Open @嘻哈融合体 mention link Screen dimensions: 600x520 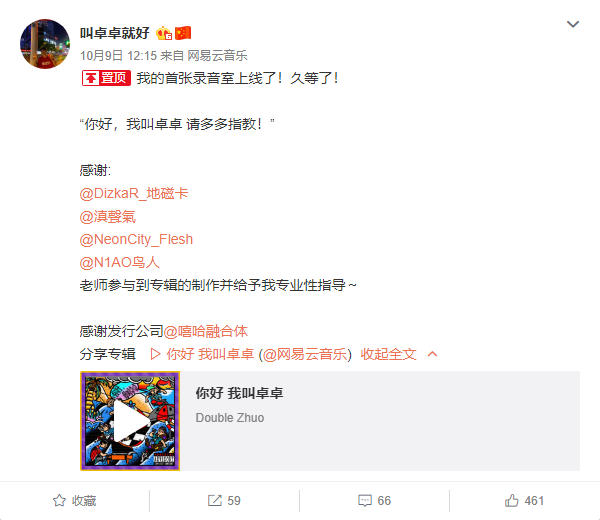click(206, 331)
